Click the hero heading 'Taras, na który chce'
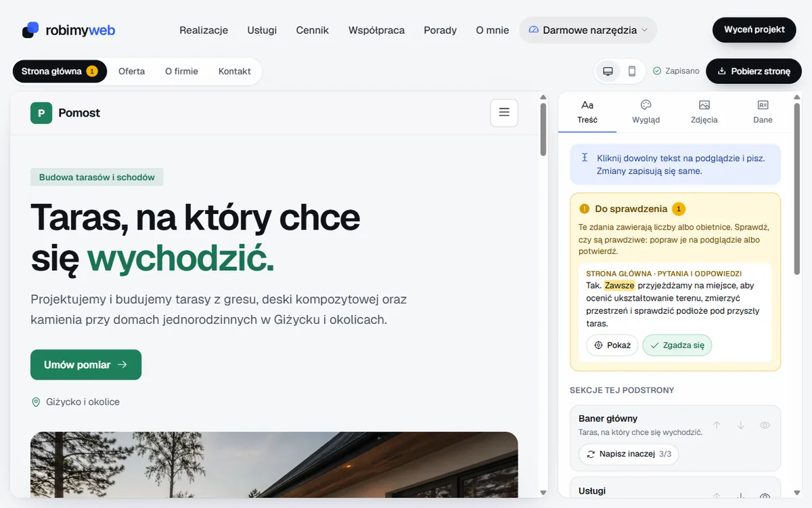Image resolution: width=812 pixels, height=508 pixels. click(x=196, y=217)
